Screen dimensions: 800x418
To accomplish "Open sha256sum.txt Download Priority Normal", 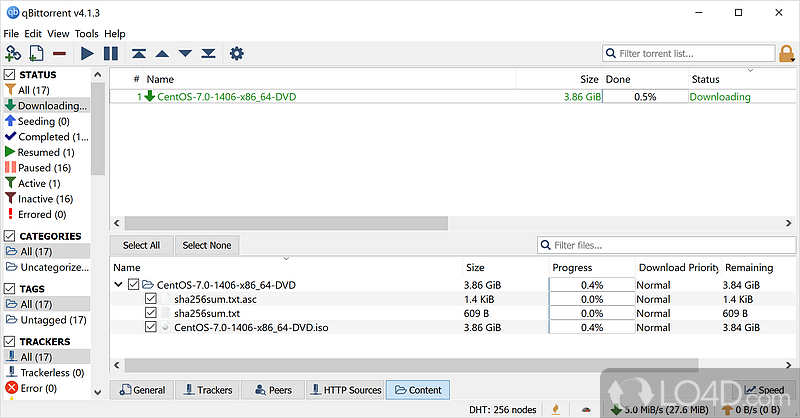I will (x=654, y=313).
